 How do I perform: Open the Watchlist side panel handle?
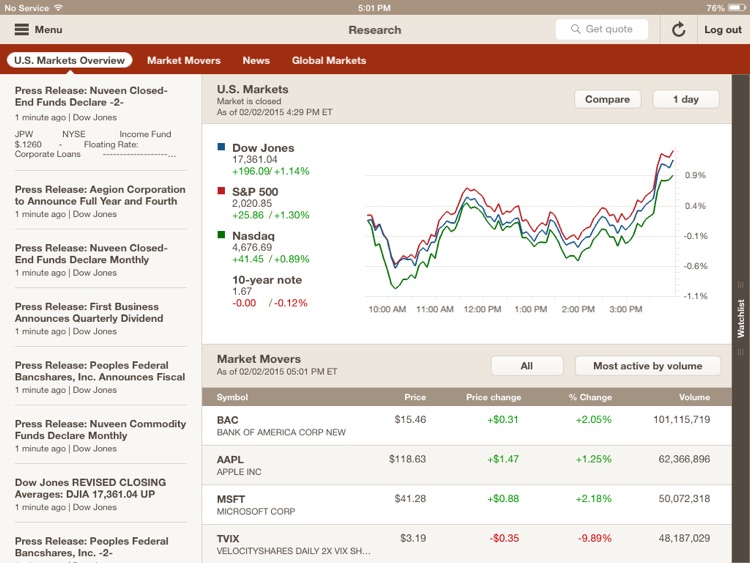741,318
